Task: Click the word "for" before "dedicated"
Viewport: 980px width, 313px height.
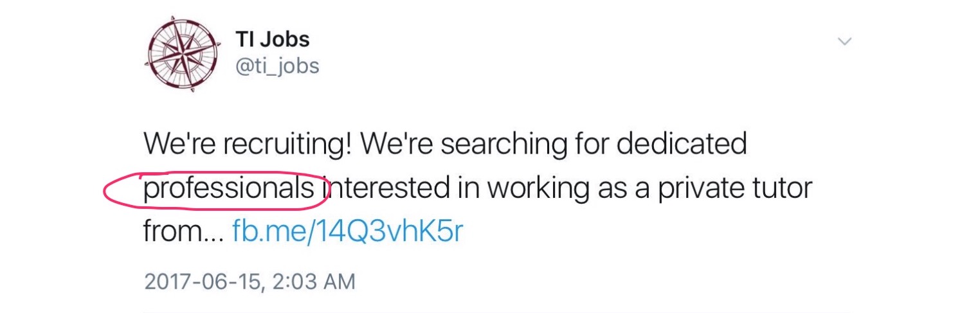Action: [x=593, y=145]
